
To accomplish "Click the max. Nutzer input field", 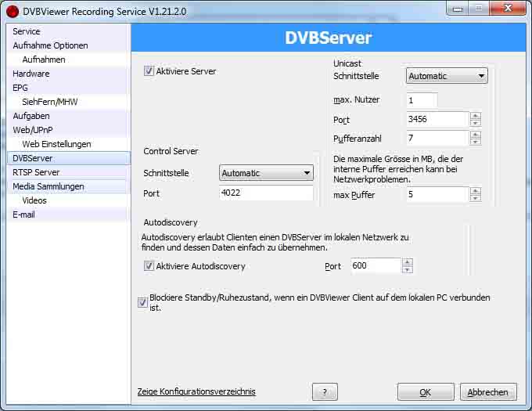I will 422,100.
